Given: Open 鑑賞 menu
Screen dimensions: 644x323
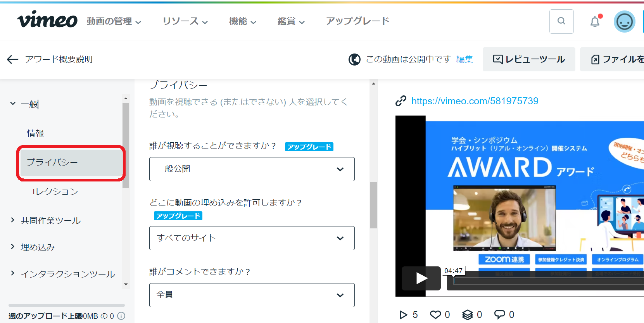Looking at the screenshot, I should (291, 21).
